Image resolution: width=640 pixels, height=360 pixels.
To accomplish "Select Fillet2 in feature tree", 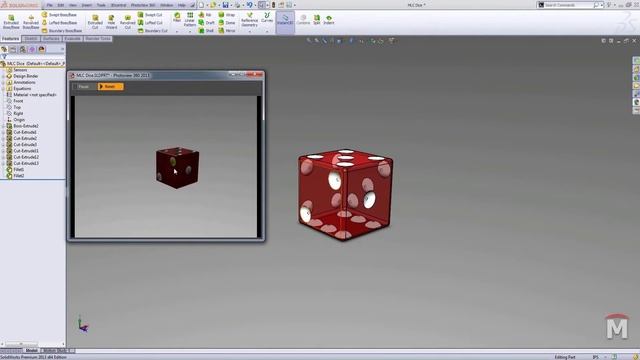I will [15, 176].
